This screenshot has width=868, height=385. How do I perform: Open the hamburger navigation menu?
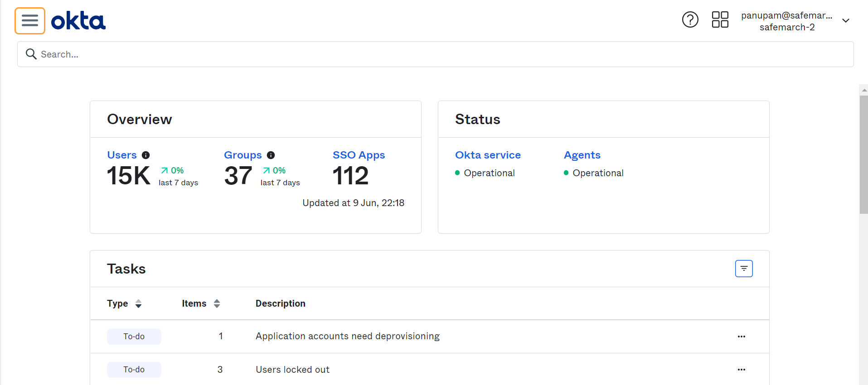[x=30, y=21]
